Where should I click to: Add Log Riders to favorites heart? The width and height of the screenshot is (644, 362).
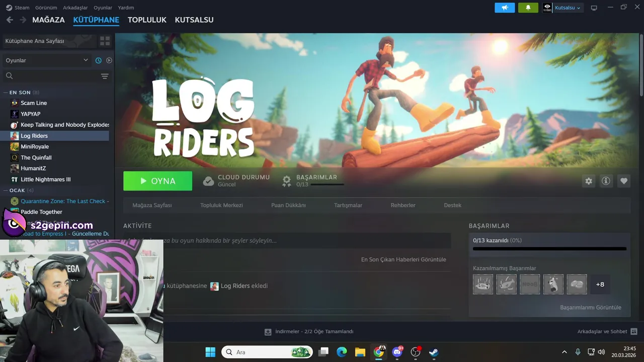(x=624, y=181)
